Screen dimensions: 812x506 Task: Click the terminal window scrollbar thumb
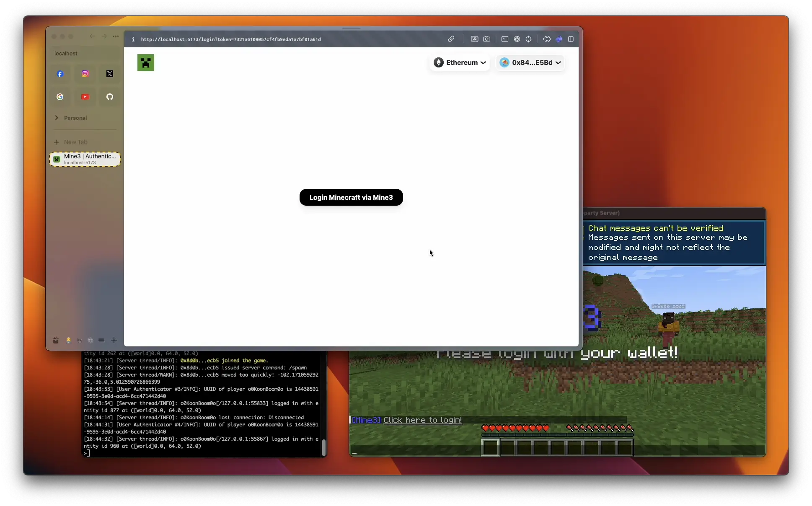point(324,447)
